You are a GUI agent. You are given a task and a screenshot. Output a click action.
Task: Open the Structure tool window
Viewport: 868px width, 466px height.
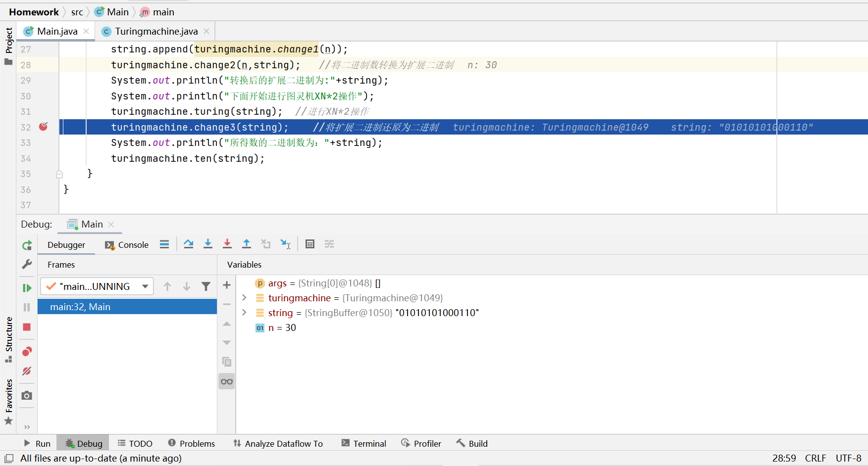[8, 339]
